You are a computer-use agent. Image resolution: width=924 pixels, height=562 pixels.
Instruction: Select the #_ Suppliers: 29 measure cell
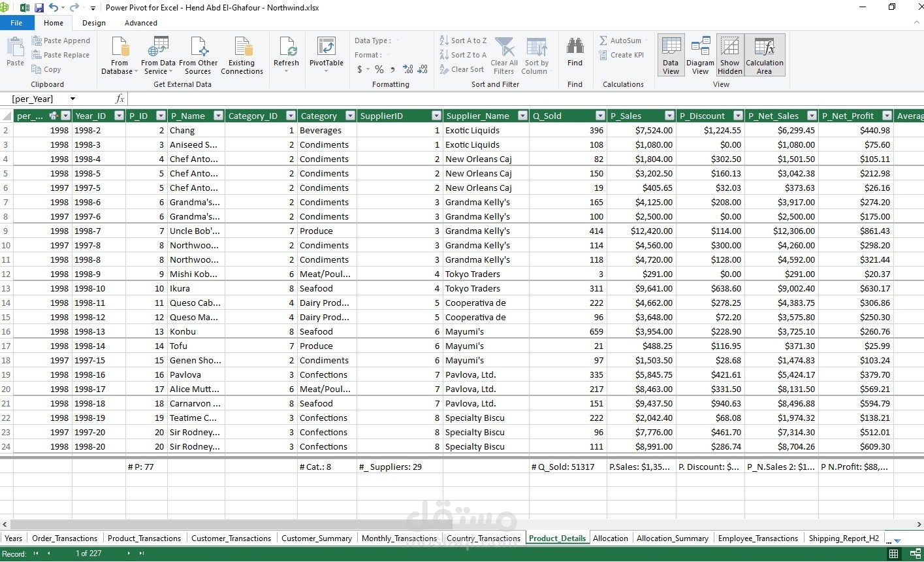(x=400, y=467)
